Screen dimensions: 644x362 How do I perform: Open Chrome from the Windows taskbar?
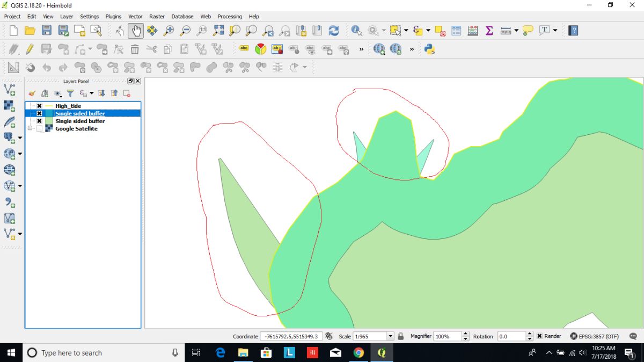coord(358,353)
